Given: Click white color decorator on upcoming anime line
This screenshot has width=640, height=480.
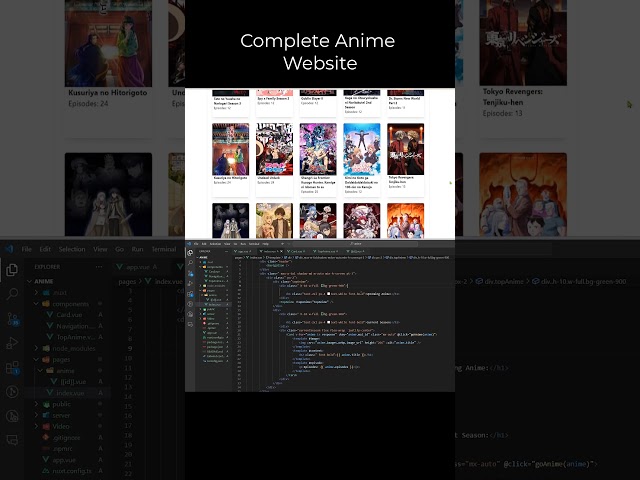Looking at the screenshot, I should tap(329, 293).
